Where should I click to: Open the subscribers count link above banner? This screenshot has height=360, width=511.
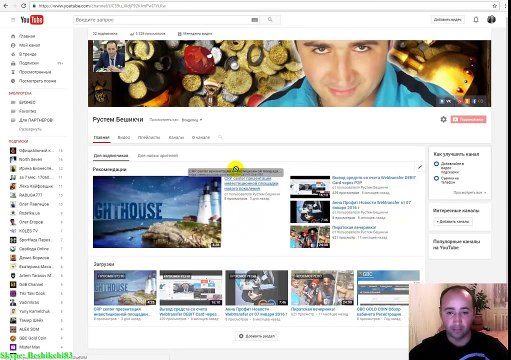pos(105,34)
